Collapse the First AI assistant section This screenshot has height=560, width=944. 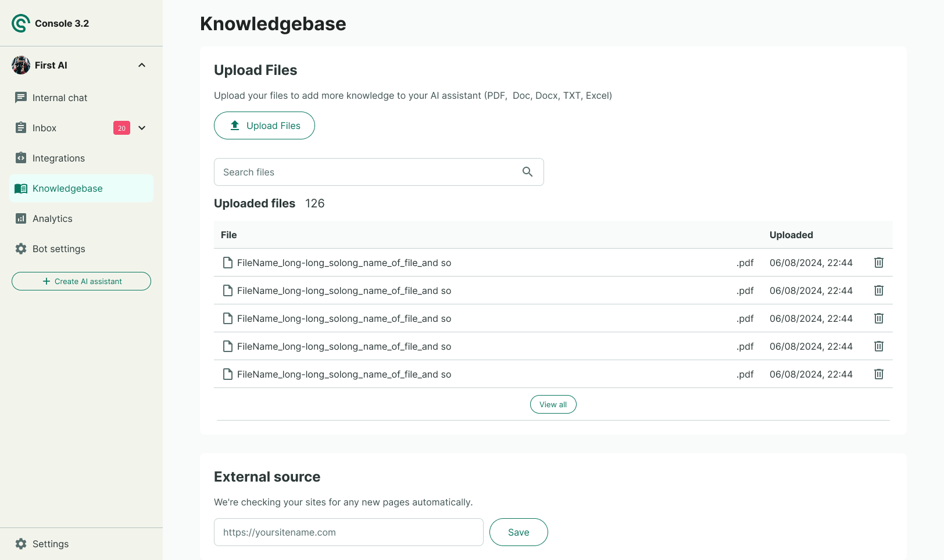click(x=142, y=65)
